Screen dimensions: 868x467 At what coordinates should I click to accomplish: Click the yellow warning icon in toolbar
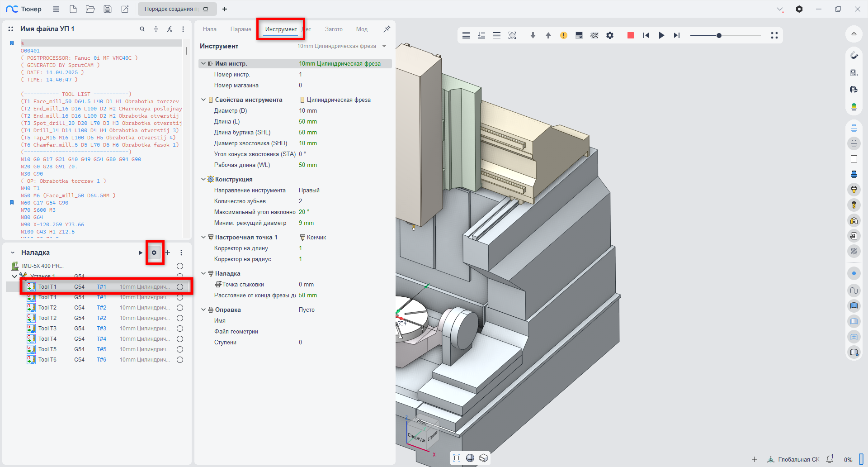[x=563, y=35]
